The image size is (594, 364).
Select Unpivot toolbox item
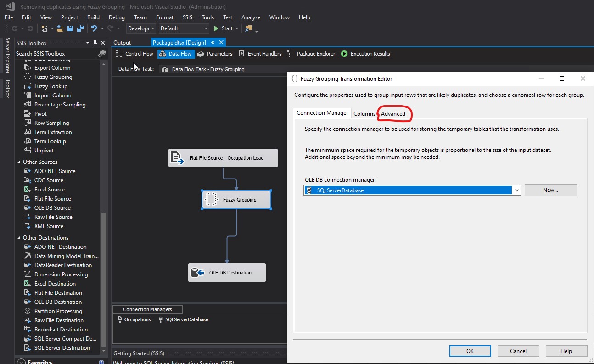44,151
